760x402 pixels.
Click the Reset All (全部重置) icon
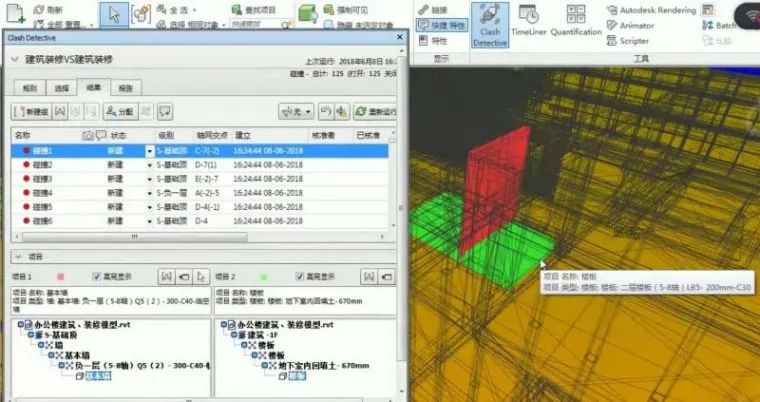pyautogui.click(x=40, y=23)
